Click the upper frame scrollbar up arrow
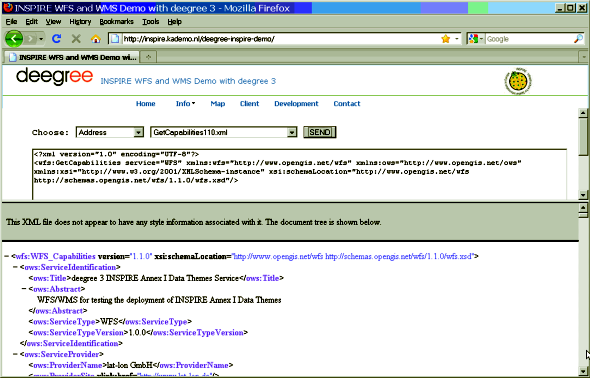This screenshot has height=378, width=590. pyautogui.click(x=584, y=113)
